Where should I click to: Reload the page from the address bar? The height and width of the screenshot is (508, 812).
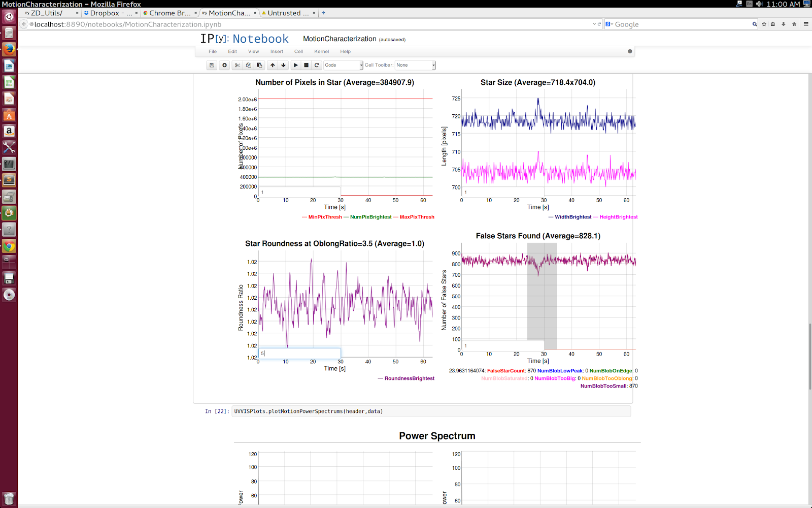point(599,24)
